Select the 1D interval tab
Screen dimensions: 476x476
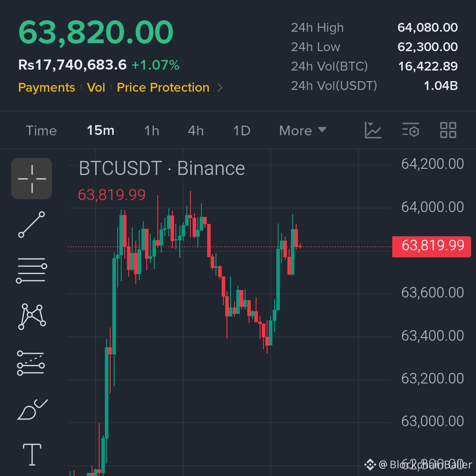point(242,131)
